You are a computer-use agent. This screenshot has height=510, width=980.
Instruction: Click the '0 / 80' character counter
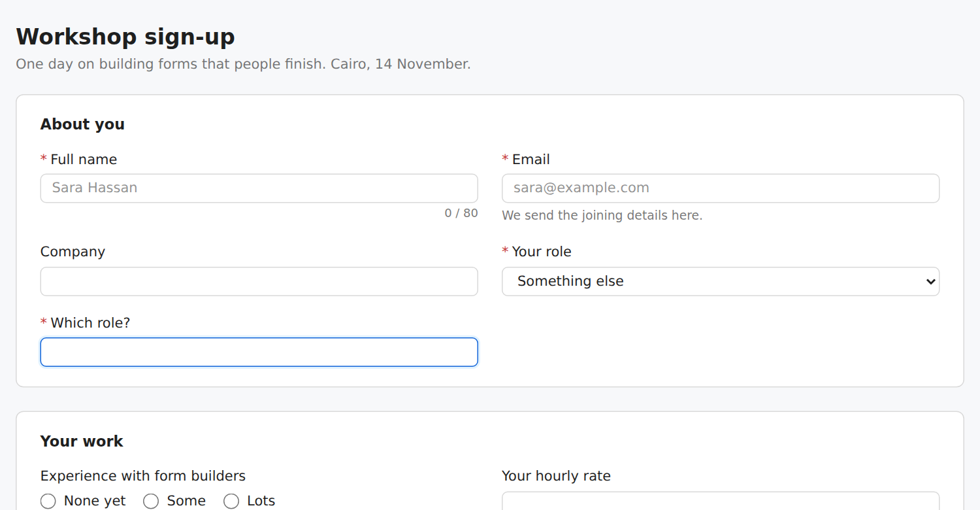[461, 213]
